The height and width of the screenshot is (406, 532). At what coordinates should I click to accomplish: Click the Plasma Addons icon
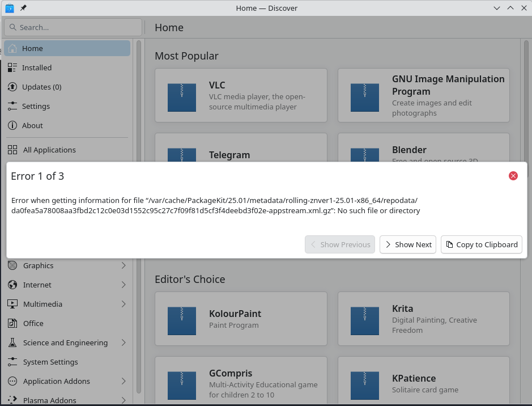[12, 400]
